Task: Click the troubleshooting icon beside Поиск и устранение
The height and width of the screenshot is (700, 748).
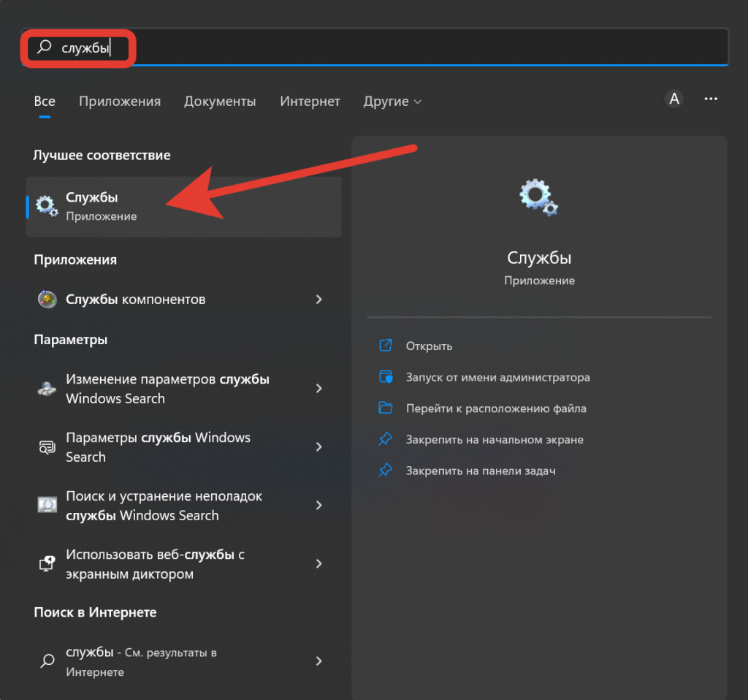Action: 47,505
